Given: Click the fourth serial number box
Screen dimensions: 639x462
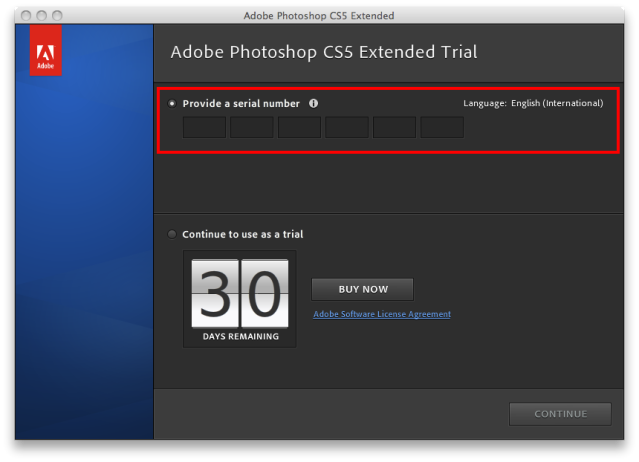Looking at the screenshot, I should click(347, 127).
